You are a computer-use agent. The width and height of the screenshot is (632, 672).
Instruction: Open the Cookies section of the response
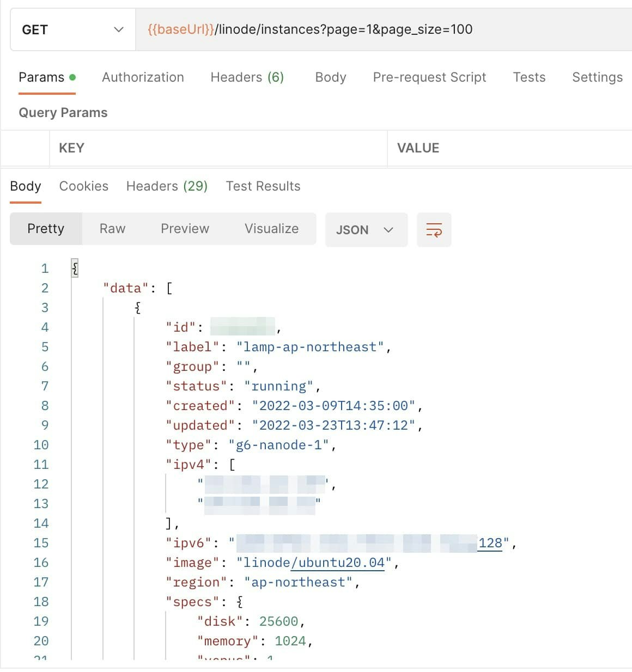(x=84, y=186)
